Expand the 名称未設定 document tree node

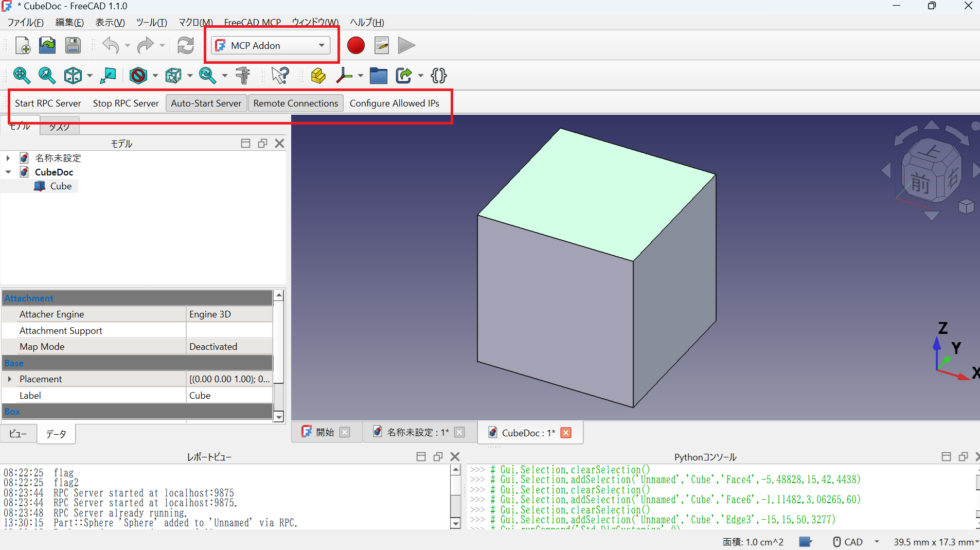pyautogui.click(x=8, y=158)
